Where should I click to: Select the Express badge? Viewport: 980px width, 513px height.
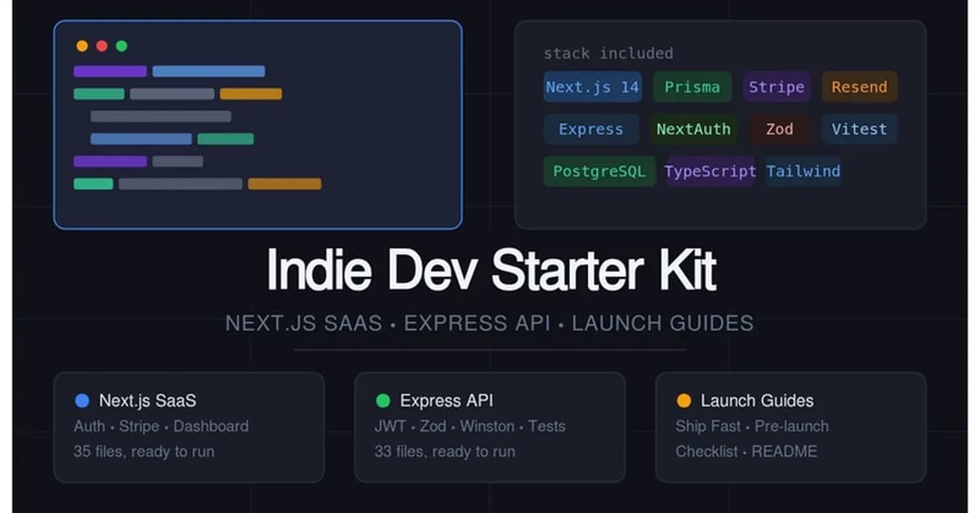pos(590,129)
